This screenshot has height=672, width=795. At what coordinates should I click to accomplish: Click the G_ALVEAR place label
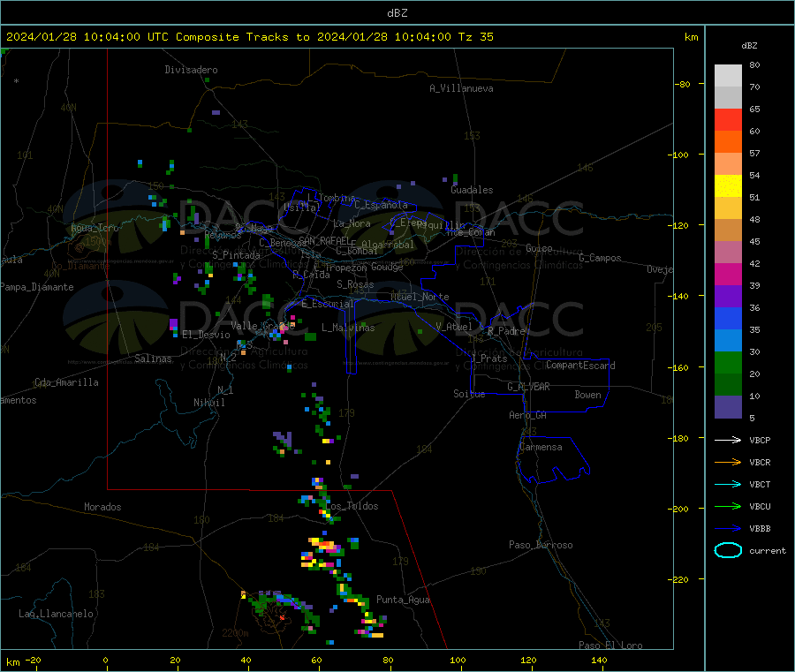click(528, 387)
